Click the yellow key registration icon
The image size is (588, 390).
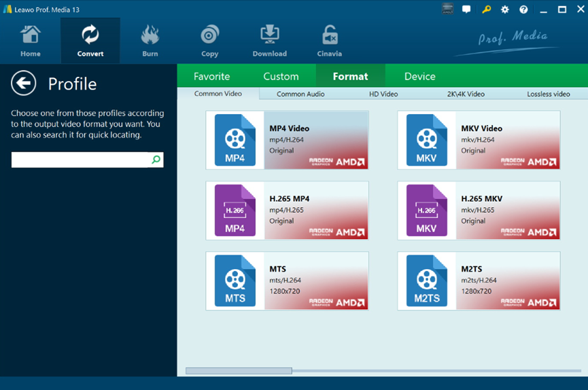tap(486, 10)
